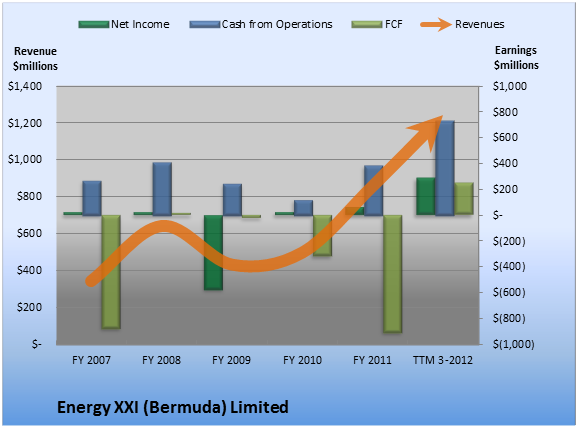Click the olive FCF legend swatch
577x427 pixels.
[367, 24]
